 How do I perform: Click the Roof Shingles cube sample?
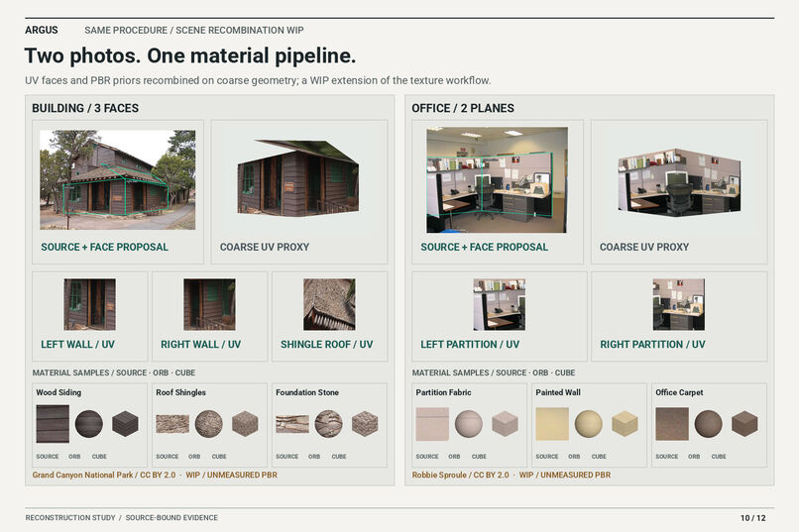[x=245, y=424]
